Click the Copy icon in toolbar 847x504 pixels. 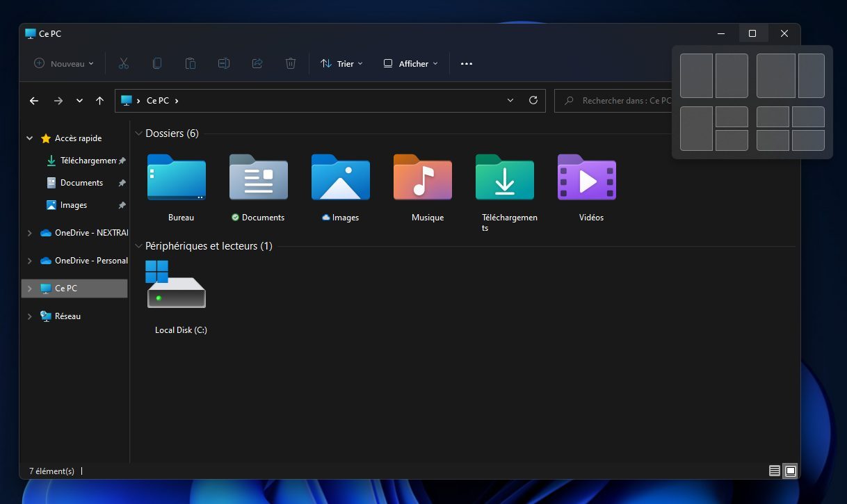point(157,63)
